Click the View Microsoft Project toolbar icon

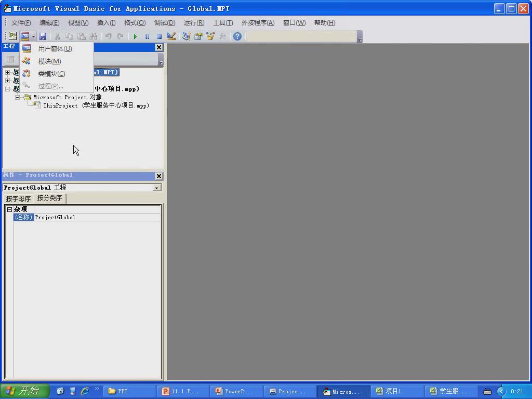pos(12,36)
